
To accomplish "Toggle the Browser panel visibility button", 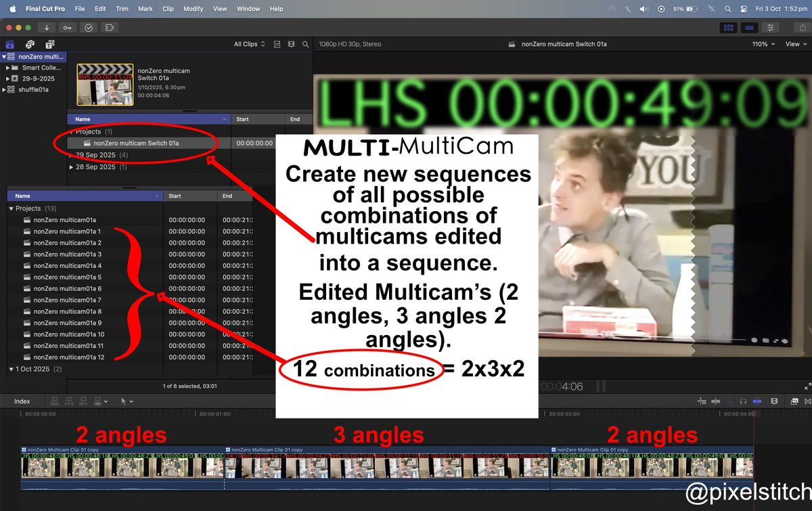I will point(729,28).
